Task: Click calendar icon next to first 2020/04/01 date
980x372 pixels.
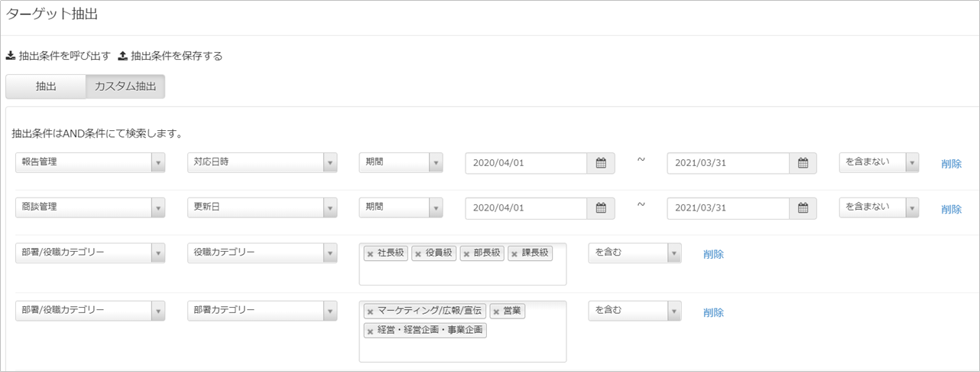Action: click(x=601, y=163)
